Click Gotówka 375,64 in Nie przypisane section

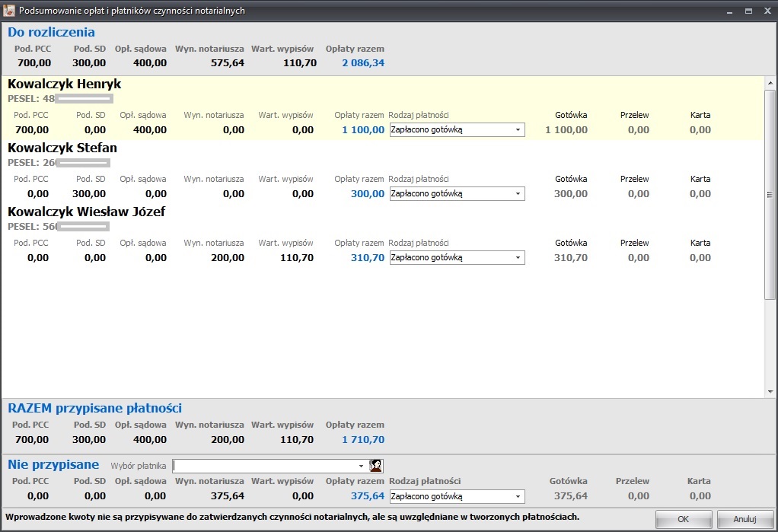(570, 496)
